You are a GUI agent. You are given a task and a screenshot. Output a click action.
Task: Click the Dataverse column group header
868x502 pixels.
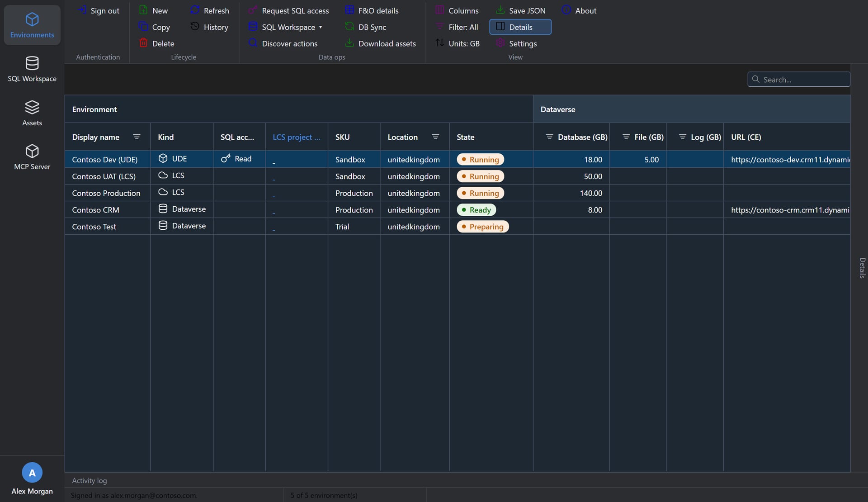[692, 109]
